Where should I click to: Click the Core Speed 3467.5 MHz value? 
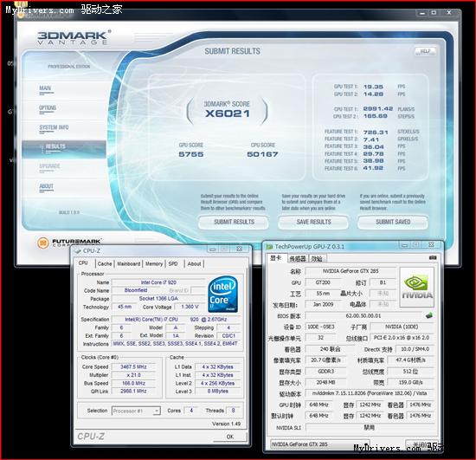coord(133,366)
